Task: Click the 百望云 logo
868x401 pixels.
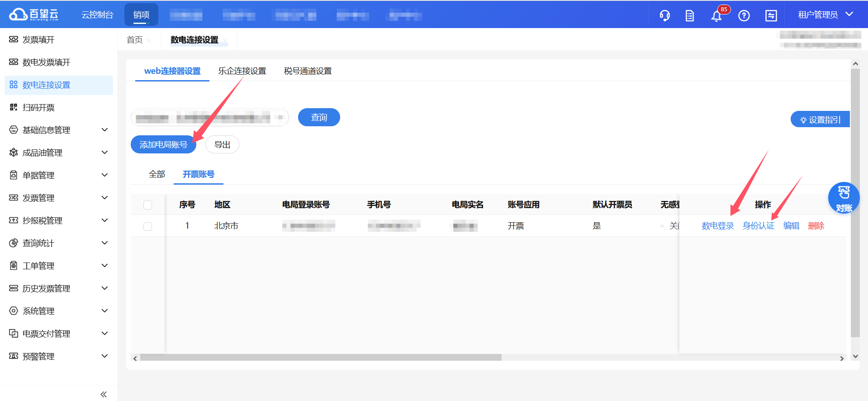Action: pyautogui.click(x=34, y=15)
